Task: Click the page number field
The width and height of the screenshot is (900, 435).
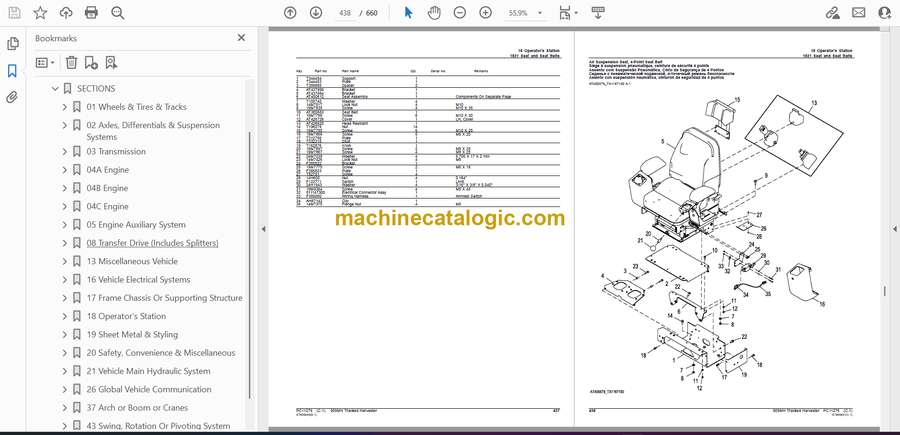Action: [346, 13]
